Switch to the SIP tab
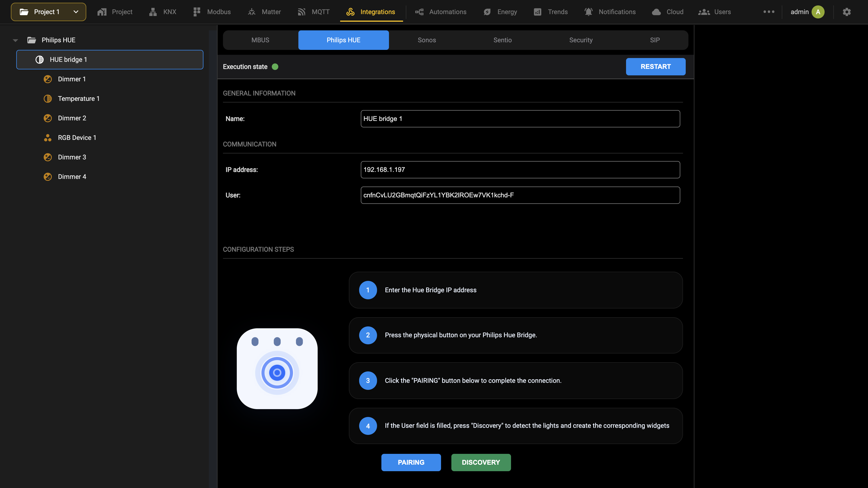This screenshot has width=868, height=488. [x=655, y=40]
